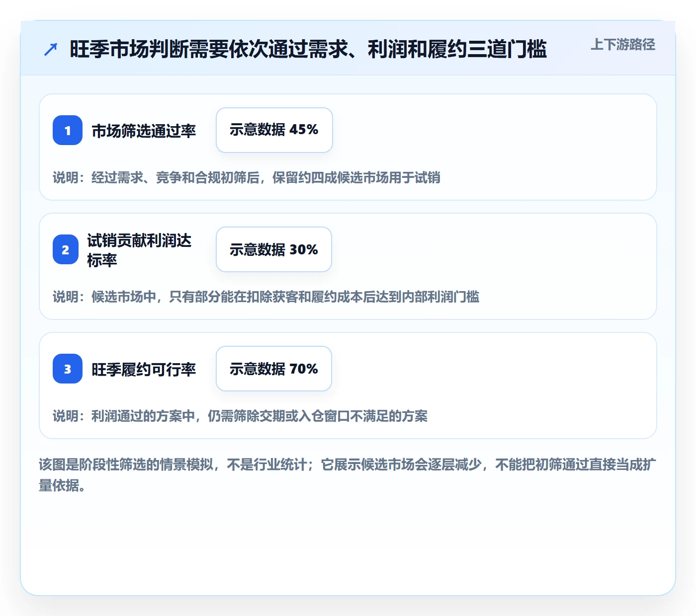Select the number 1 step badge
Screen dimensions: 696x616
68,130
